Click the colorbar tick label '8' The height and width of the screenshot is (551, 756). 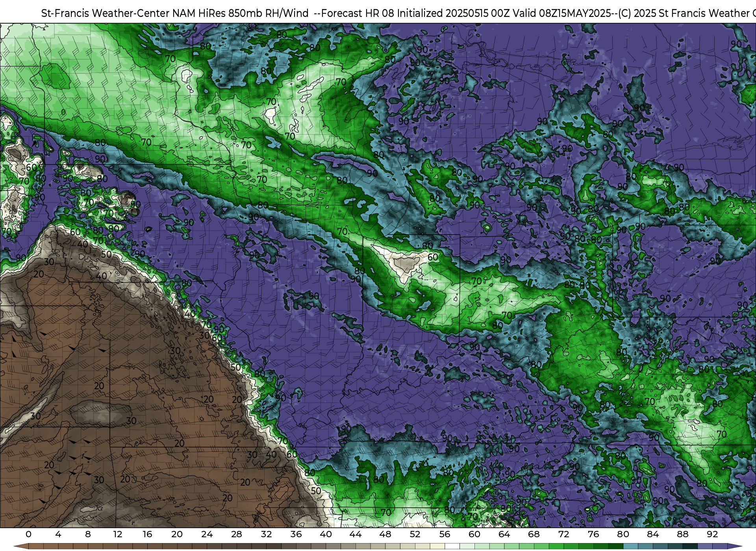click(88, 534)
